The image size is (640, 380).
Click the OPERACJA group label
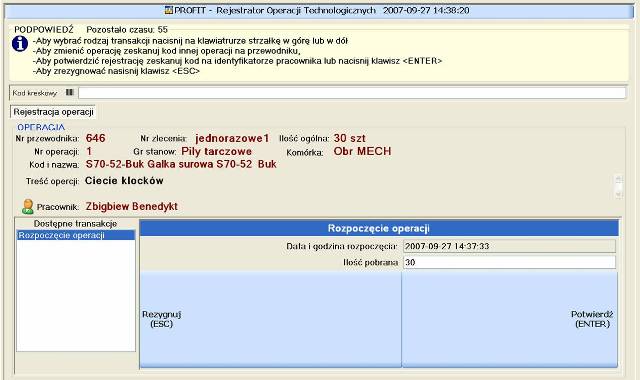(41, 127)
